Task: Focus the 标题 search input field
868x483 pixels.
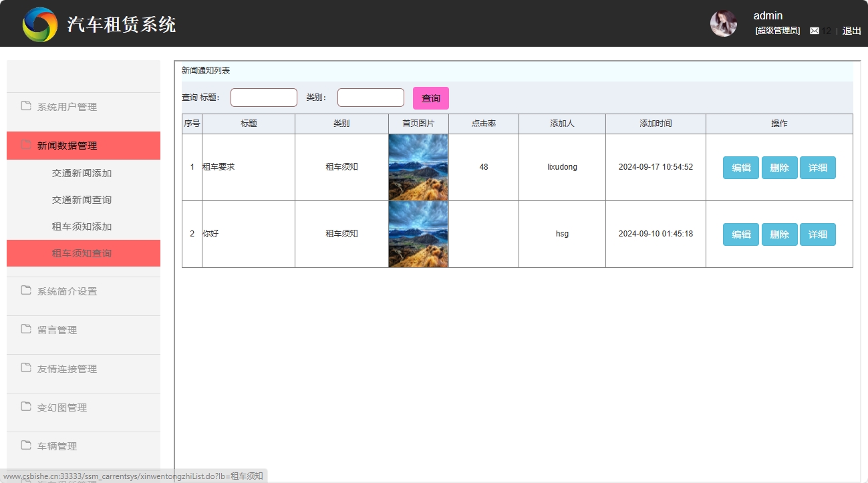Action: pyautogui.click(x=264, y=98)
